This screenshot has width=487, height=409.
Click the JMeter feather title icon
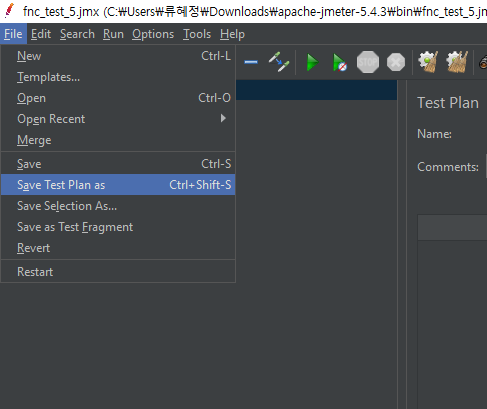click(10, 11)
